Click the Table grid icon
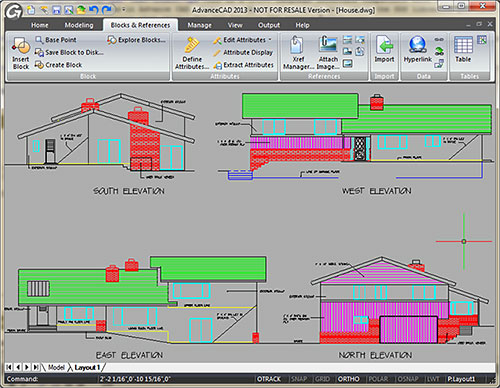The image size is (500, 388). tap(463, 45)
